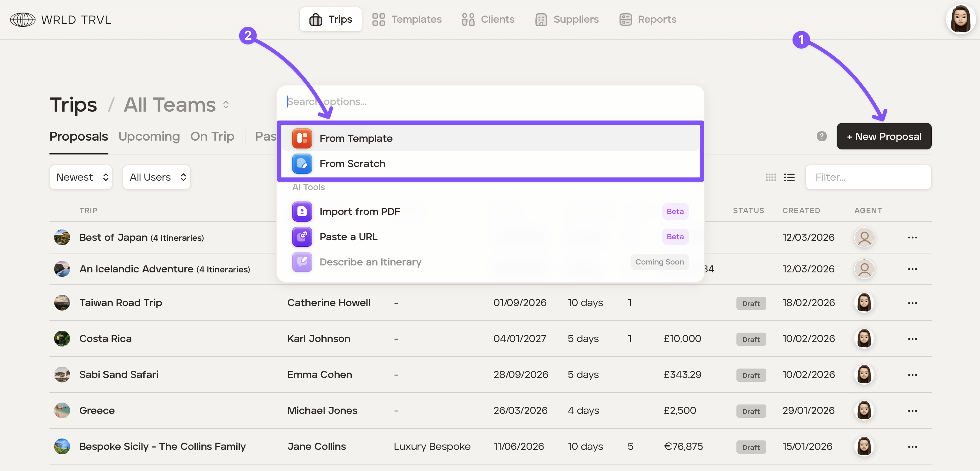Open the help question mark icon
This screenshot has height=471, width=980.
[x=821, y=136]
